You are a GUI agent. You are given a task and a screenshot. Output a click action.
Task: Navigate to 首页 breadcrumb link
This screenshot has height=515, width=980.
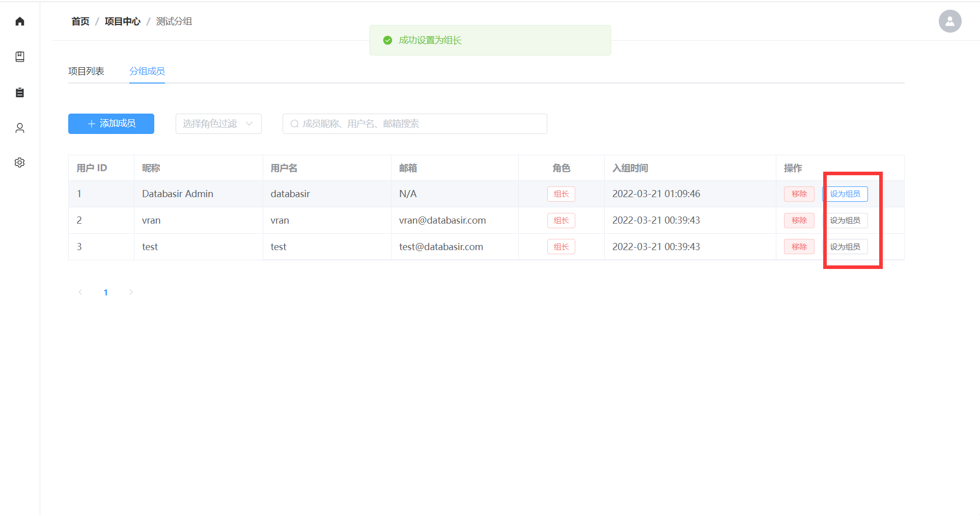coord(80,21)
